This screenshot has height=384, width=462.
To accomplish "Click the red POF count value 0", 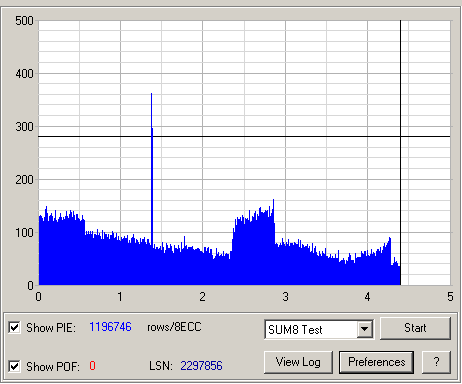I will click(92, 366).
